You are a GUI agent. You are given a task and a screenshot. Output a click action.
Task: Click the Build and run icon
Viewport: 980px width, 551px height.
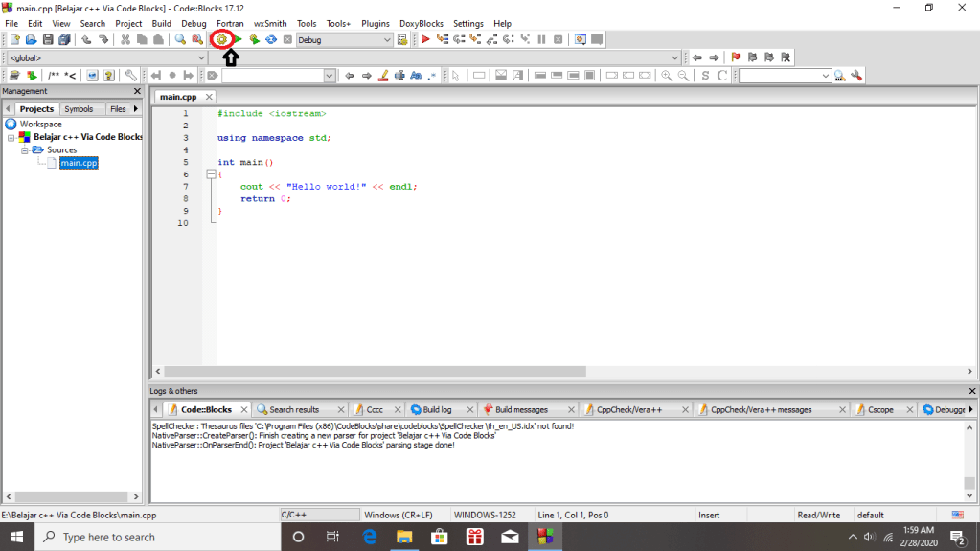pos(254,39)
